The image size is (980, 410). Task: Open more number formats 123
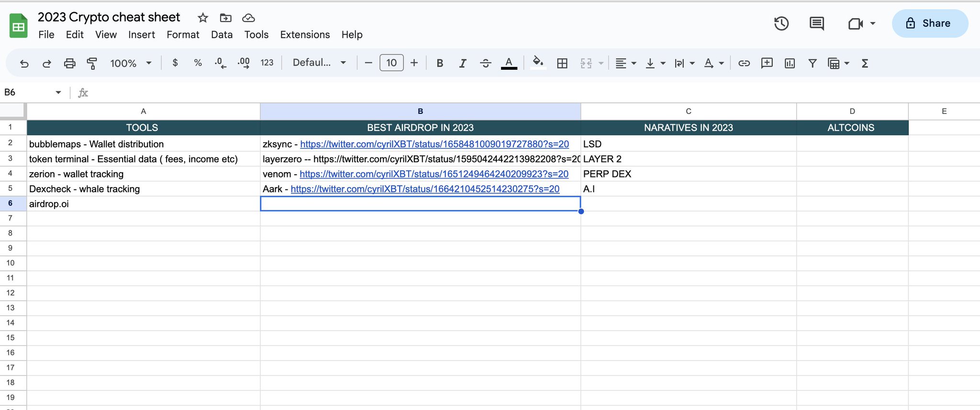coord(267,63)
